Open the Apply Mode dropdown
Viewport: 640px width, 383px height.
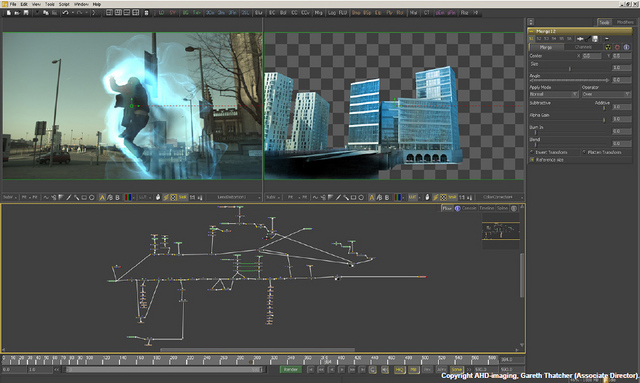553,94
